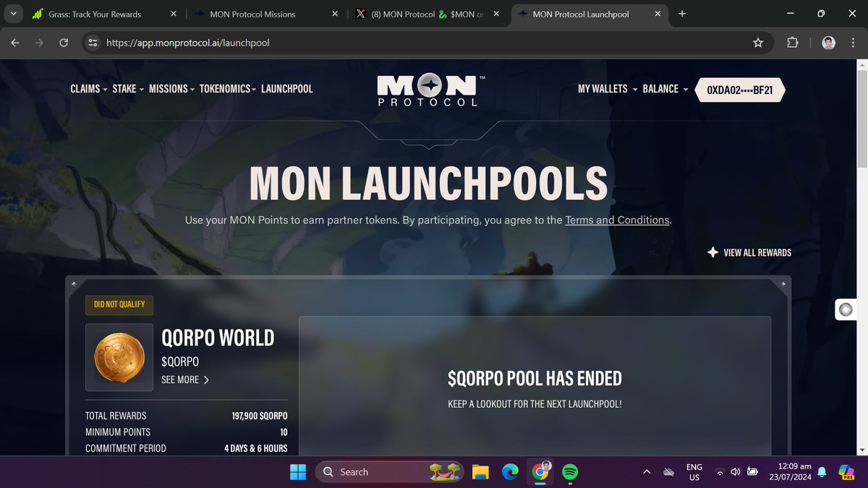Open Google Chrome from the taskbar
Screen dimensions: 868x488
pyautogui.click(x=540, y=472)
